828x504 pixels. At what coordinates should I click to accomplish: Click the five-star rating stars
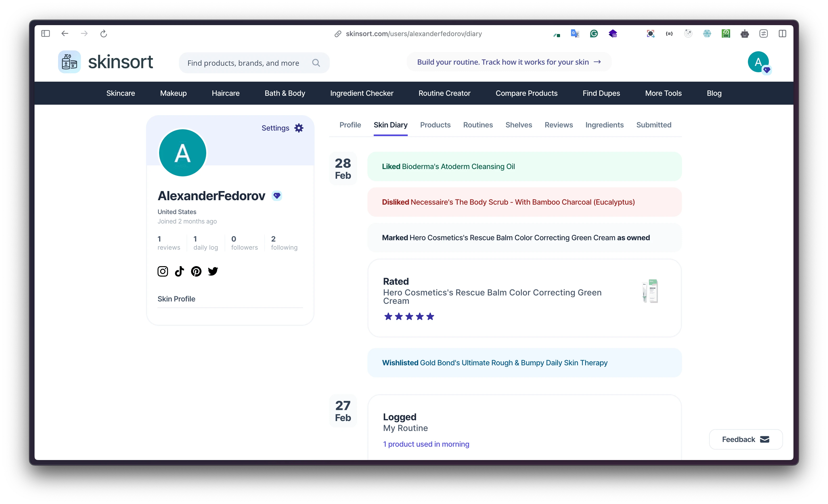(409, 317)
